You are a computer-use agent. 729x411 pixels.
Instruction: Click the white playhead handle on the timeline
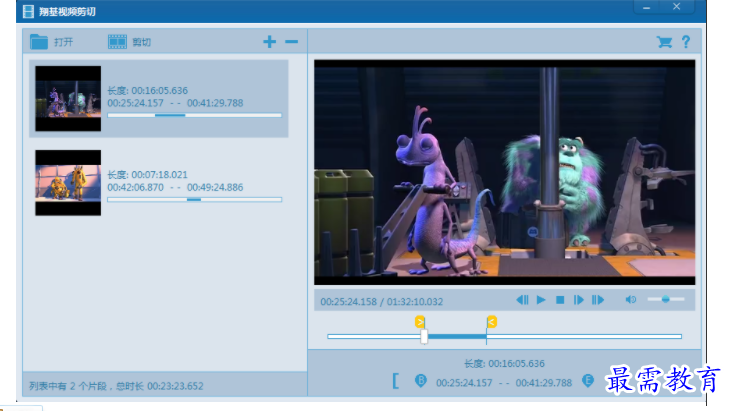pyautogui.click(x=424, y=337)
